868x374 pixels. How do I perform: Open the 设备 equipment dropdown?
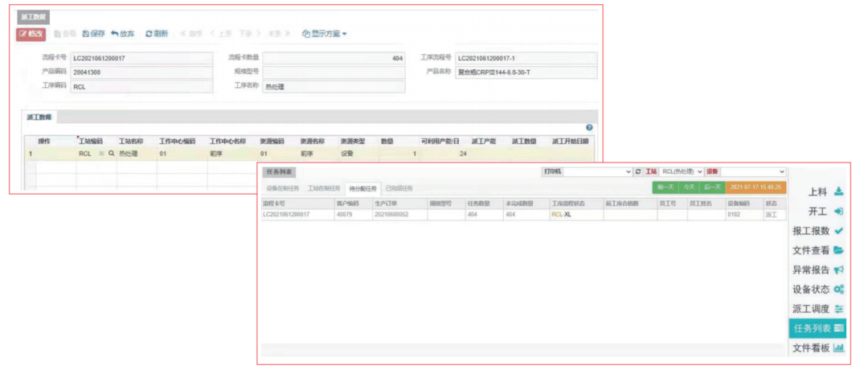point(753,172)
